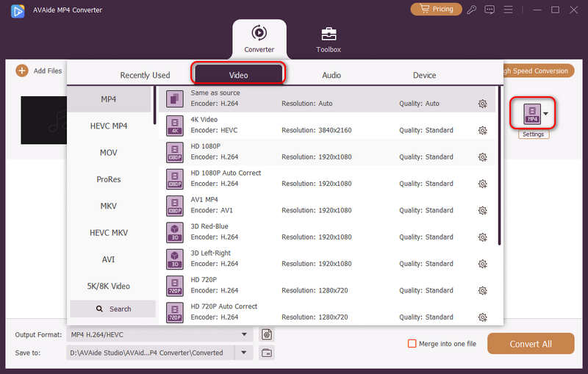The height and width of the screenshot is (374, 588).
Task: Open the Converter main tab
Action: pos(259,40)
